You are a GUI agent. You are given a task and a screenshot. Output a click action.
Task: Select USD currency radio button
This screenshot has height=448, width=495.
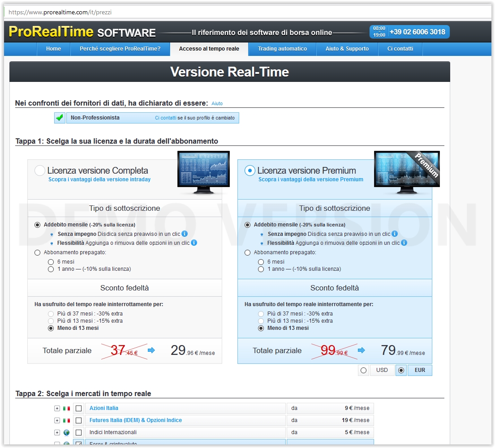click(x=364, y=371)
